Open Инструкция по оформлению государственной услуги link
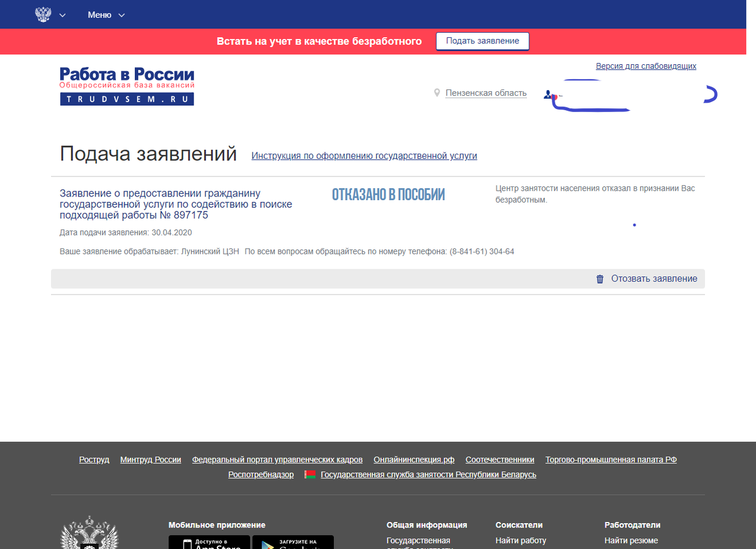The image size is (756, 549). 364,156
